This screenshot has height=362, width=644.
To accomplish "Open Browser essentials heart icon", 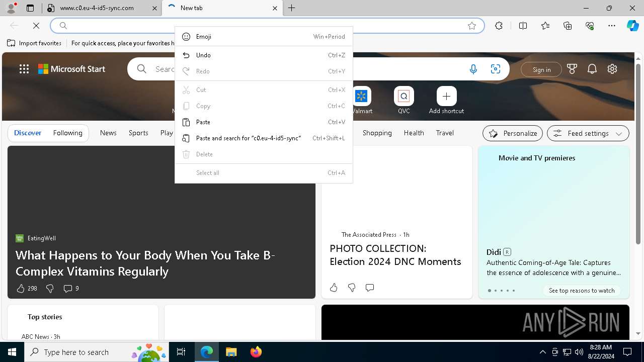I will [590, 26].
